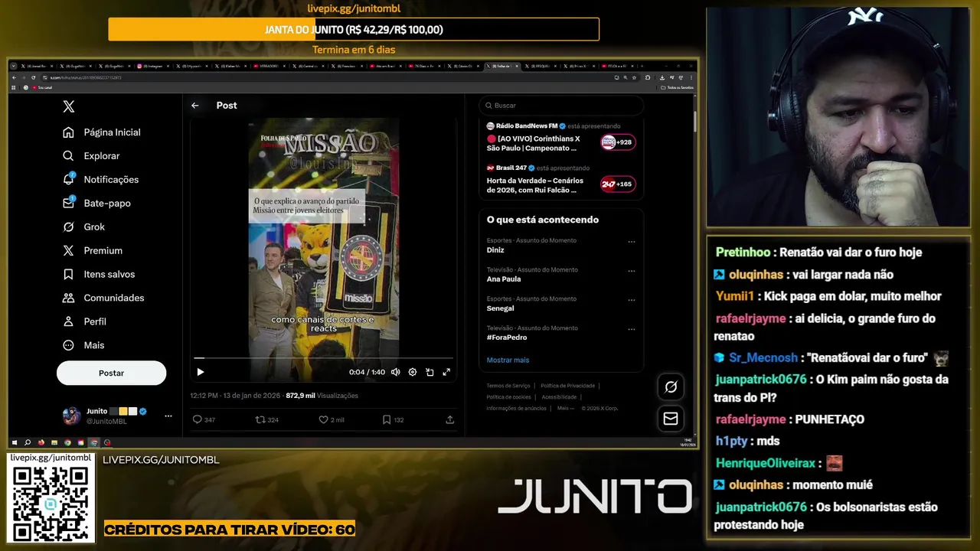The width and height of the screenshot is (980, 551).
Task: Toggle picture-in-picture for video
Action: pos(430,372)
